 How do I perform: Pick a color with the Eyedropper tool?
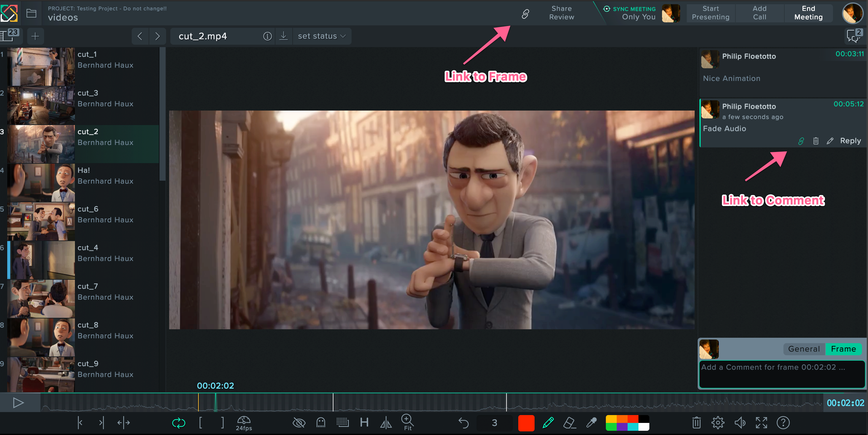point(591,423)
